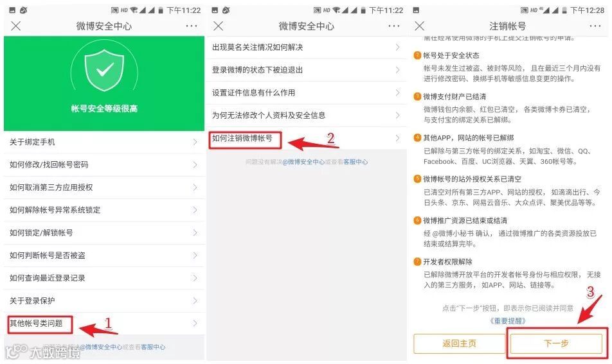Open 客服中心 link on middle screen
Viewport: 612px width, 364px height.
(355, 162)
